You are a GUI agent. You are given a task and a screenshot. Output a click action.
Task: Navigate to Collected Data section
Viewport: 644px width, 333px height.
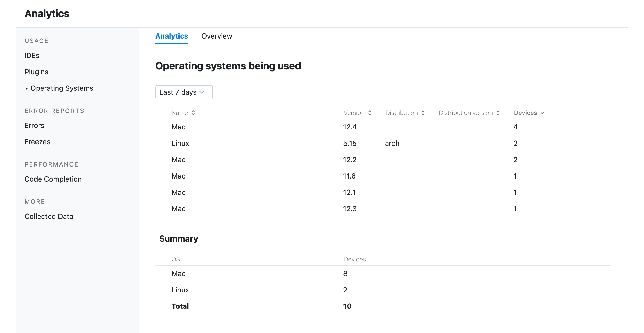[49, 216]
